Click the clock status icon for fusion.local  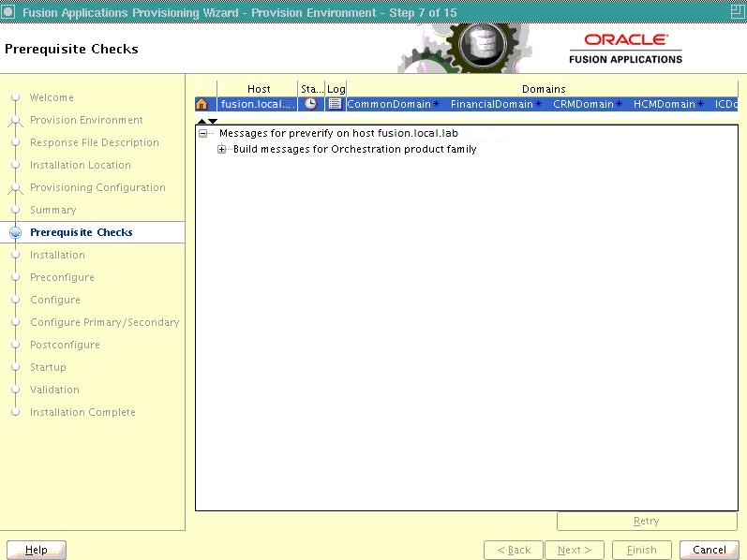click(310, 104)
